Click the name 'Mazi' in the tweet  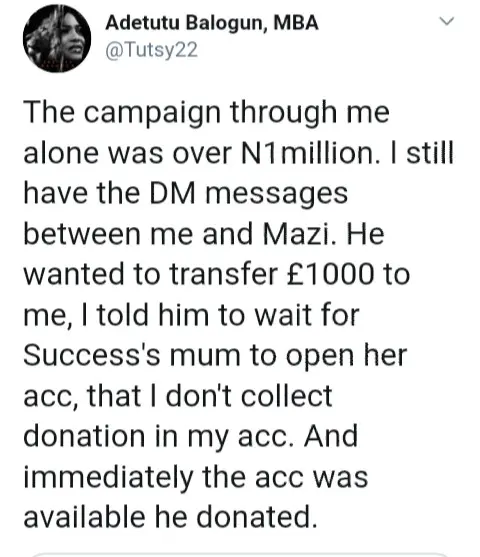(298, 234)
